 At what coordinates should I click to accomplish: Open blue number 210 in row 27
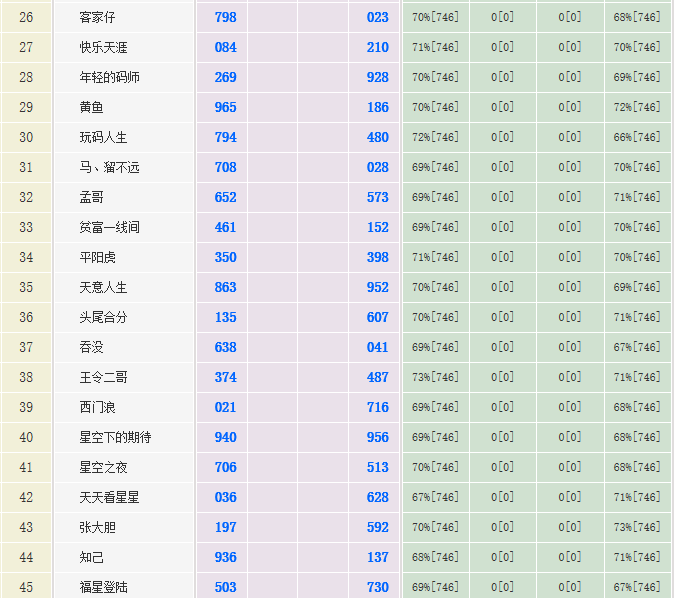tap(378, 47)
